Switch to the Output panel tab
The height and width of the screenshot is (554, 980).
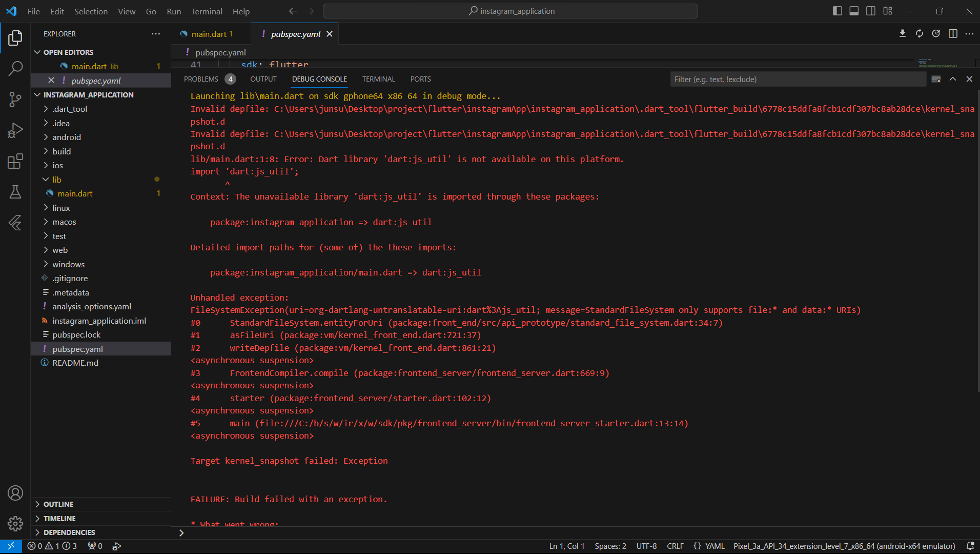[263, 79]
